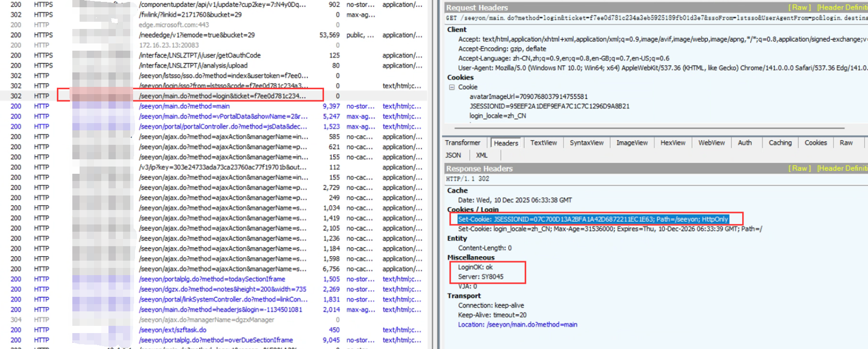Open the SyntaxView tab
The width and height of the screenshot is (868, 349).
click(x=586, y=143)
